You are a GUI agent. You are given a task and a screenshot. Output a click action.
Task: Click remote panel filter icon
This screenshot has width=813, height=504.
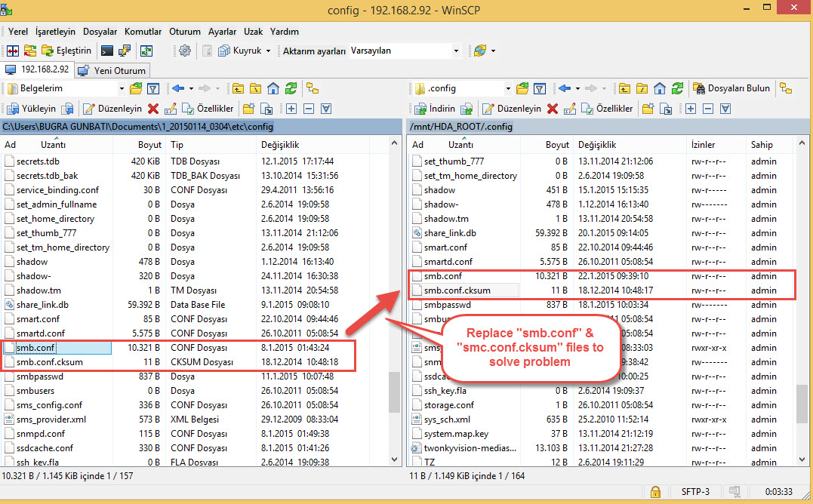coord(540,88)
